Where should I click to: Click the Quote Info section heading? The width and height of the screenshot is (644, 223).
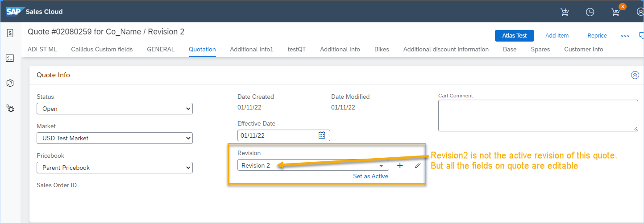click(x=53, y=75)
